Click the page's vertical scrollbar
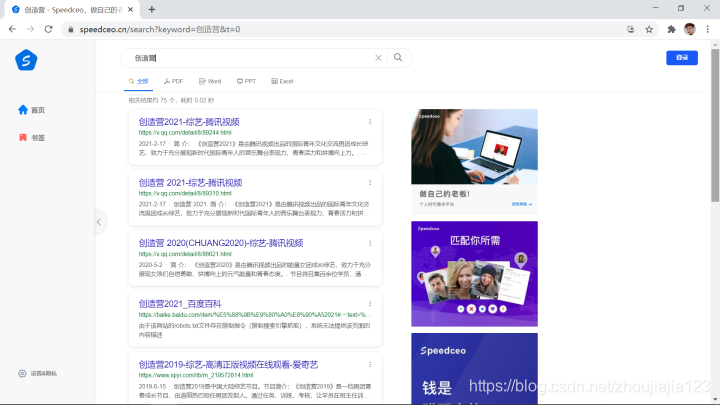 click(x=715, y=125)
